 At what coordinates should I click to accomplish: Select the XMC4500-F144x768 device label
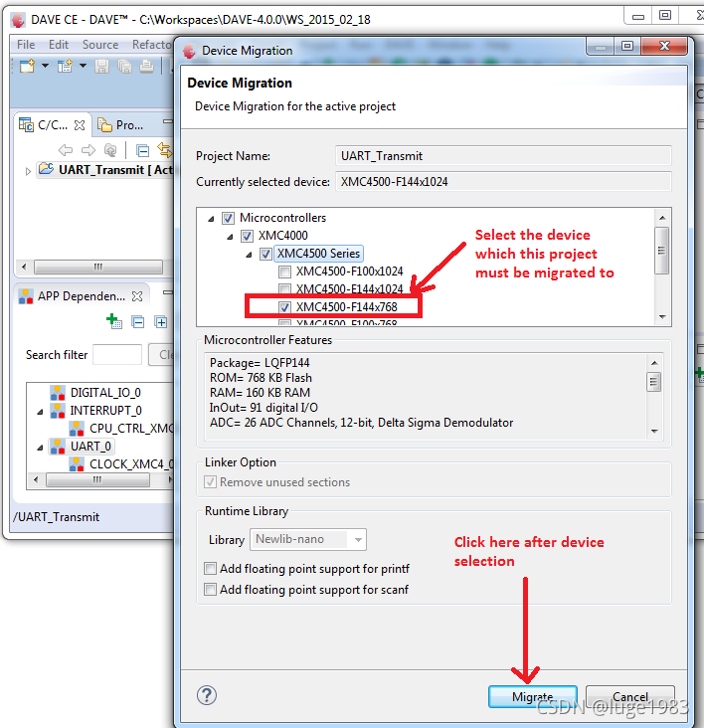coord(347,307)
